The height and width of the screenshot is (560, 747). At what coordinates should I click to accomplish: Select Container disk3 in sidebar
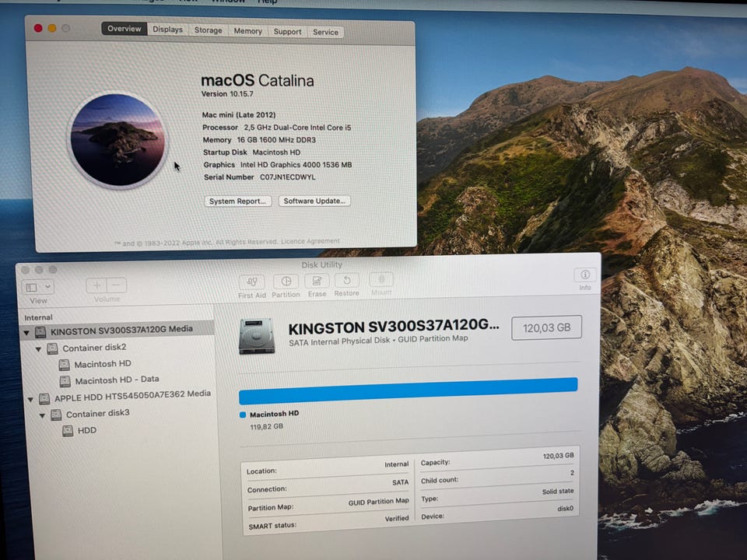[x=98, y=413]
